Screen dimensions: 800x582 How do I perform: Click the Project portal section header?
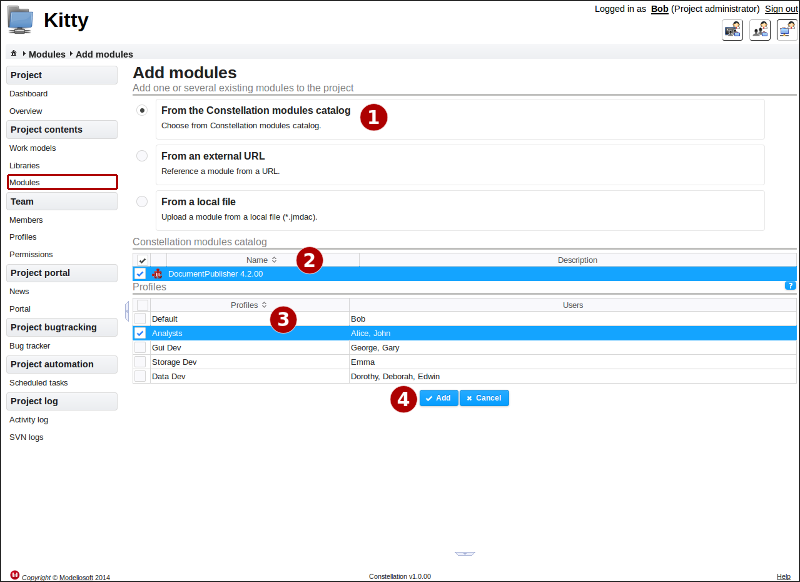click(x=62, y=273)
